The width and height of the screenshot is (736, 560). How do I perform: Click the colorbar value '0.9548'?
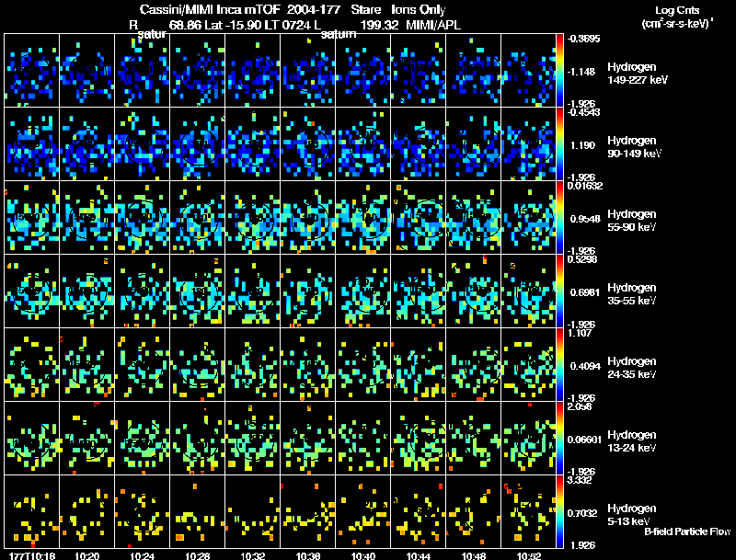coord(585,219)
